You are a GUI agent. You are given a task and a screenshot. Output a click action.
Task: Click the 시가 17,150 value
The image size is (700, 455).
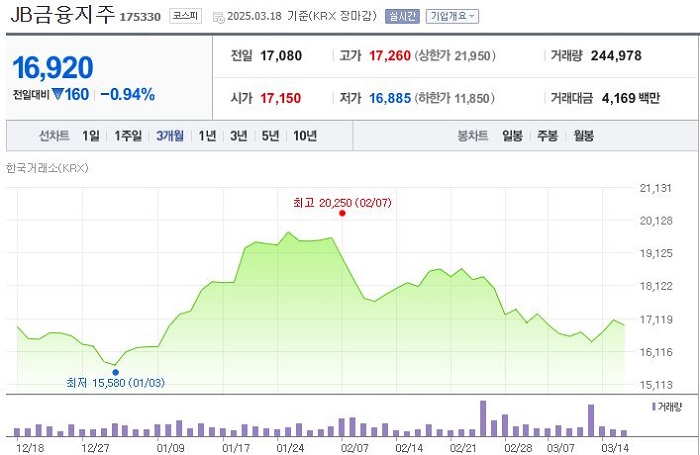click(280, 98)
